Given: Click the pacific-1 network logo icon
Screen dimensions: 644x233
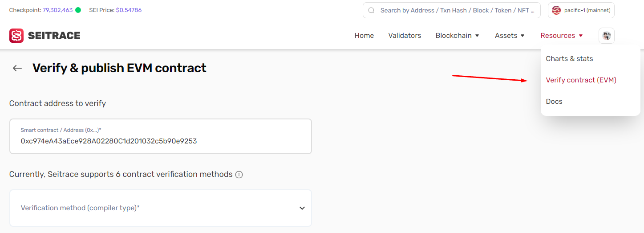Looking at the screenshot, I should (556, 10).
